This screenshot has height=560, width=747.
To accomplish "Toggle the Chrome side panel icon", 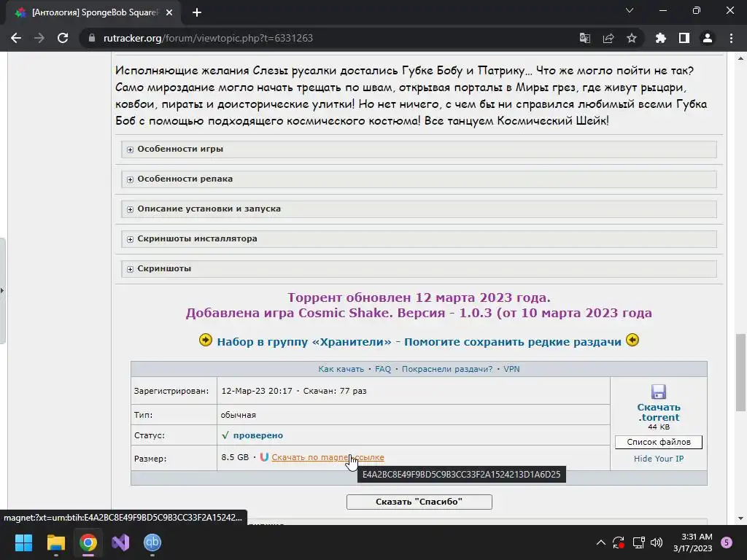I will click(684, 38).
